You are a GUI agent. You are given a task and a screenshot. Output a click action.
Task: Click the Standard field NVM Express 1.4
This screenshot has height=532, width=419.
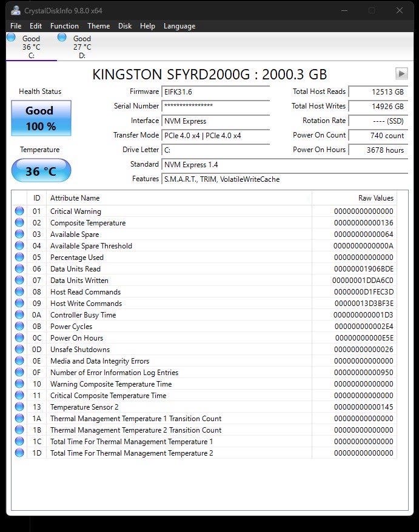tap(284, 165)
